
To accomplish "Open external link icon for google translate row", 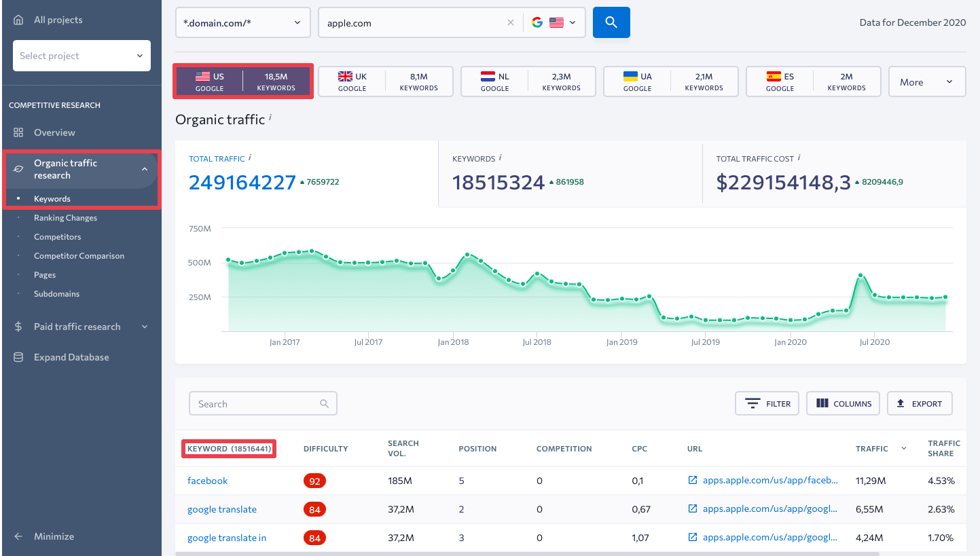I will pos(693,509).
